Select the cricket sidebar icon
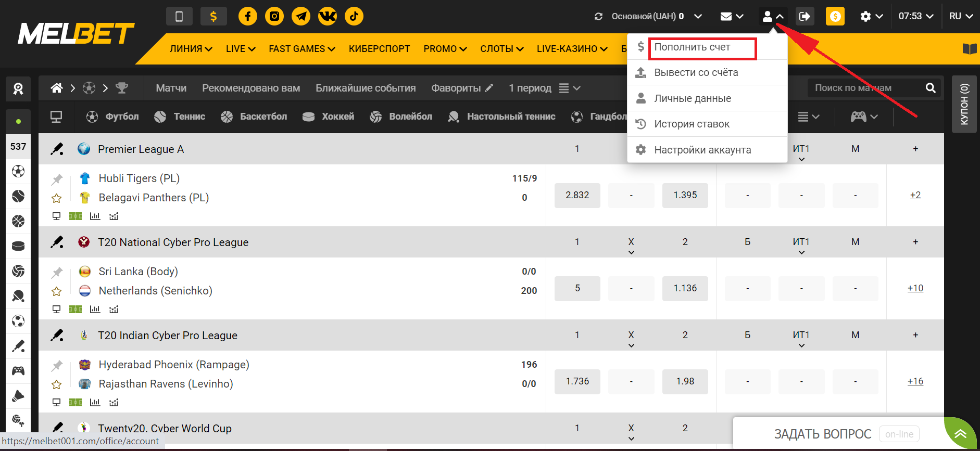The height and width of the screenshot is (451, 980). point(18,346)
